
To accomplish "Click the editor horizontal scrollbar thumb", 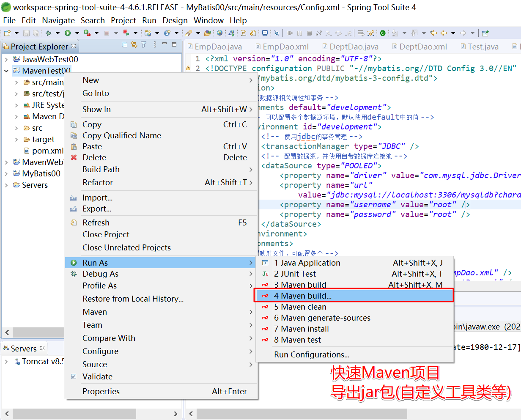I will tap(302, 413).
